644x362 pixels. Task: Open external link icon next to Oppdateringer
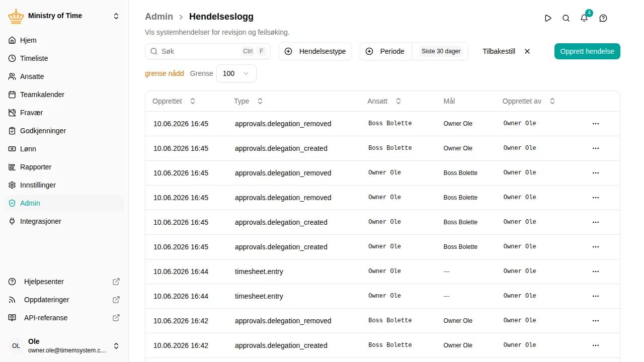116,300
